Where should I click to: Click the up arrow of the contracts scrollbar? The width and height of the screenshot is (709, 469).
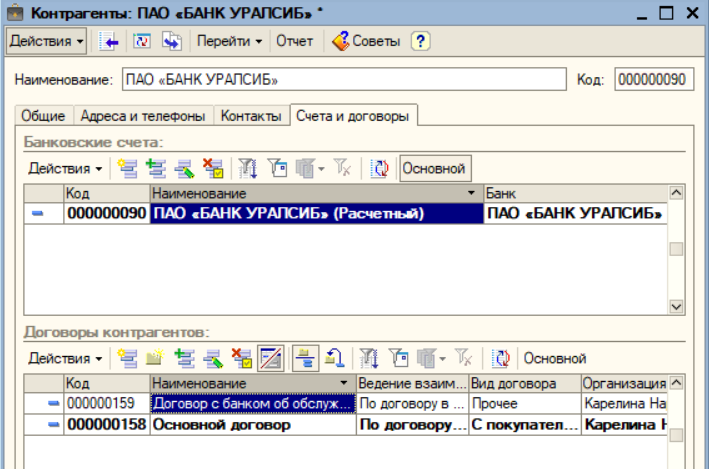[x=676, y=383]
